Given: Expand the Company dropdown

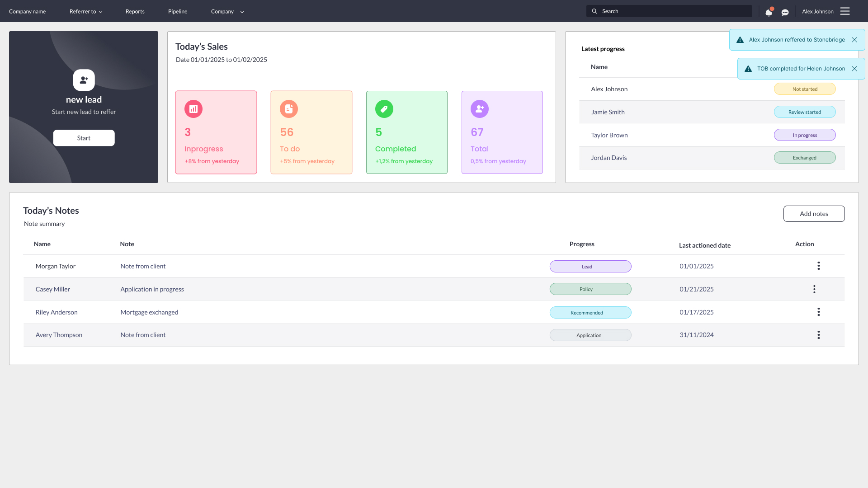Looking at the screenshot, I should pyautogui.click(x=227, y=11).
